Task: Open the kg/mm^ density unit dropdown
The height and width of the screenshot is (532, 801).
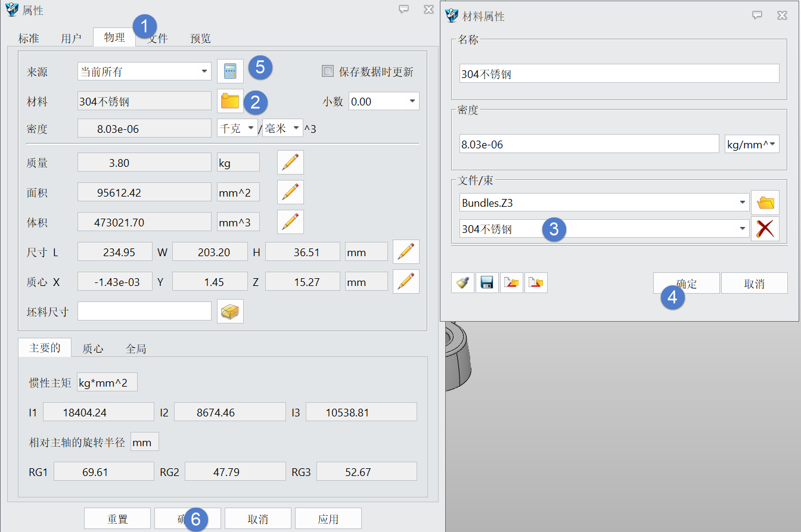Action: [752, 144]
